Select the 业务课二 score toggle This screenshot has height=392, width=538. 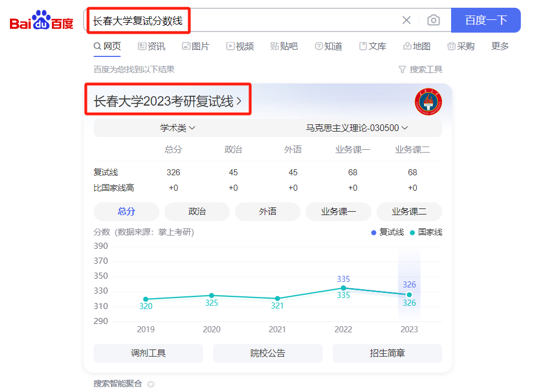[x=409, y=212]
